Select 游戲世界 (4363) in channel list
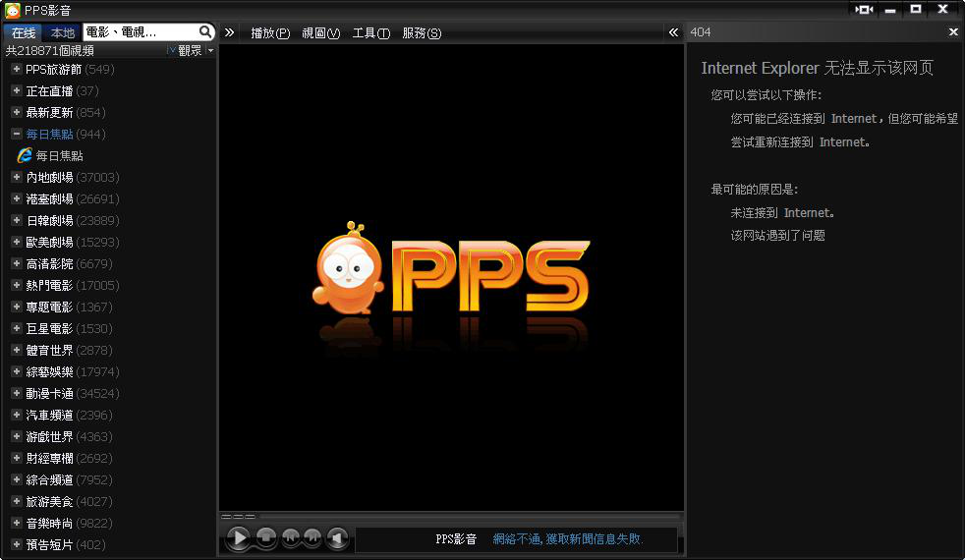The height and width of the screenshot is (560, 965). (x=69, y=436)
